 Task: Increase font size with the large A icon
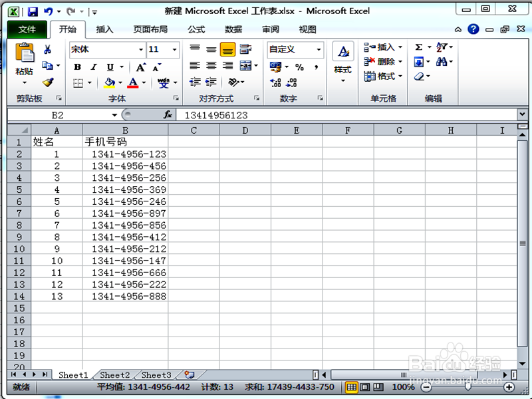click(x=141, y=67)
